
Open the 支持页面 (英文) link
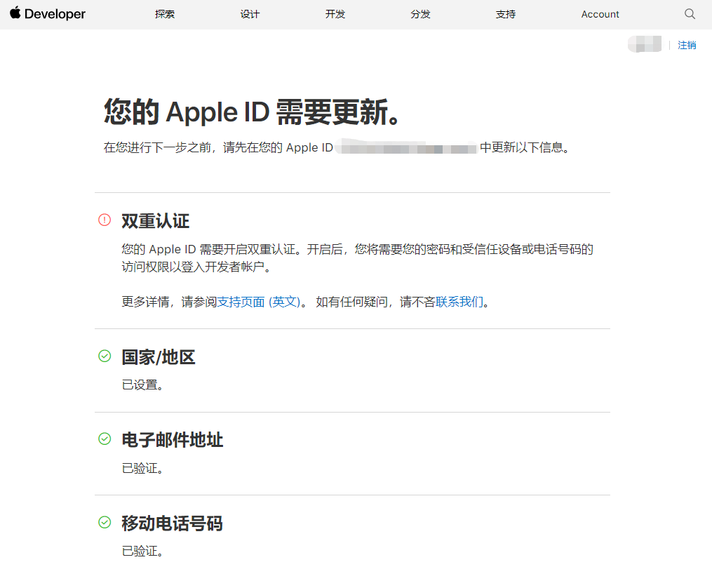point(259,302)
